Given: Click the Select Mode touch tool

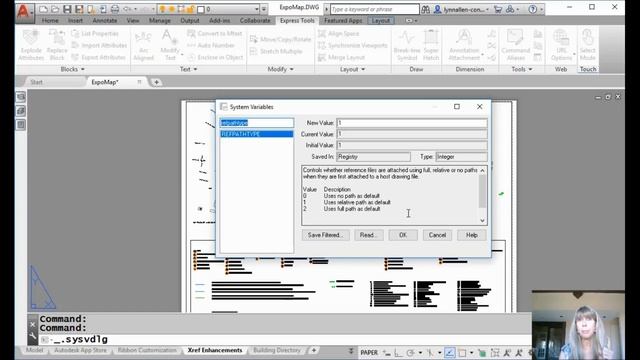Looking at the screenshot, I should coord(587,45).
